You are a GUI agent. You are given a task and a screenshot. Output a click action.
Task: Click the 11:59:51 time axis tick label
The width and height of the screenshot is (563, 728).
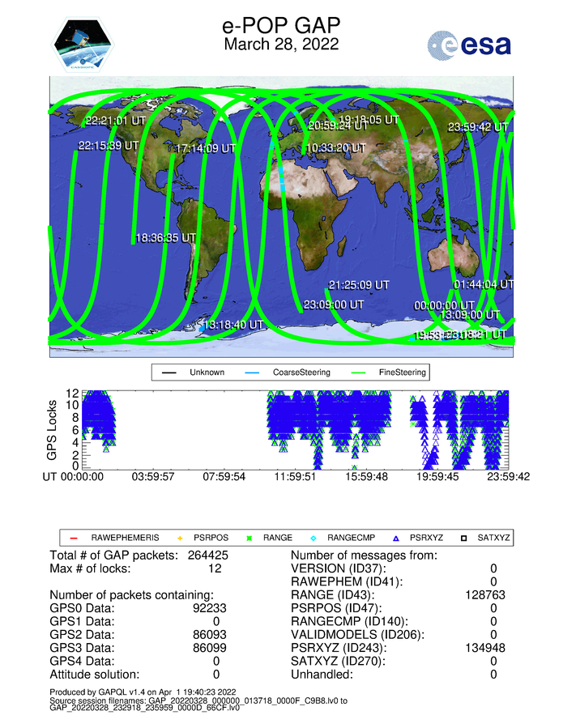point(293,477)
